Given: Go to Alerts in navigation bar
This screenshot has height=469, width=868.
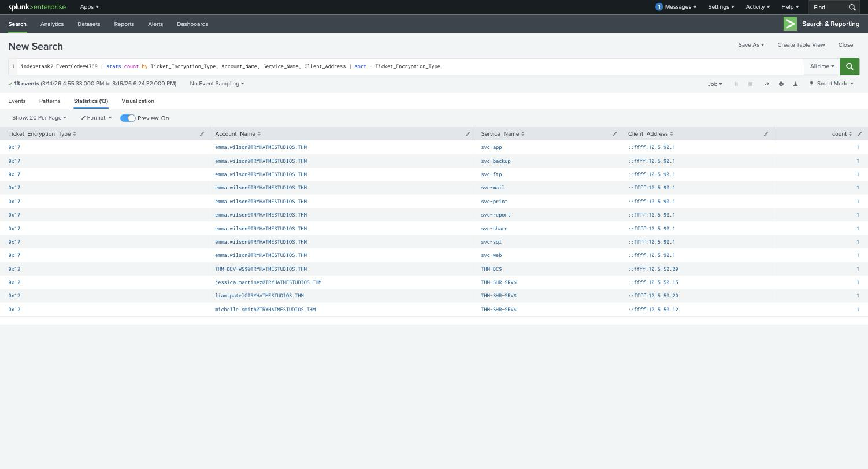Looking at the screenshot, I should pos(155,24).
